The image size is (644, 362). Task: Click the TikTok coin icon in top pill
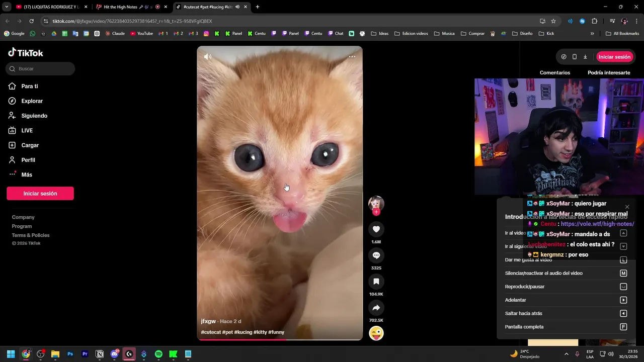(563, 57)
